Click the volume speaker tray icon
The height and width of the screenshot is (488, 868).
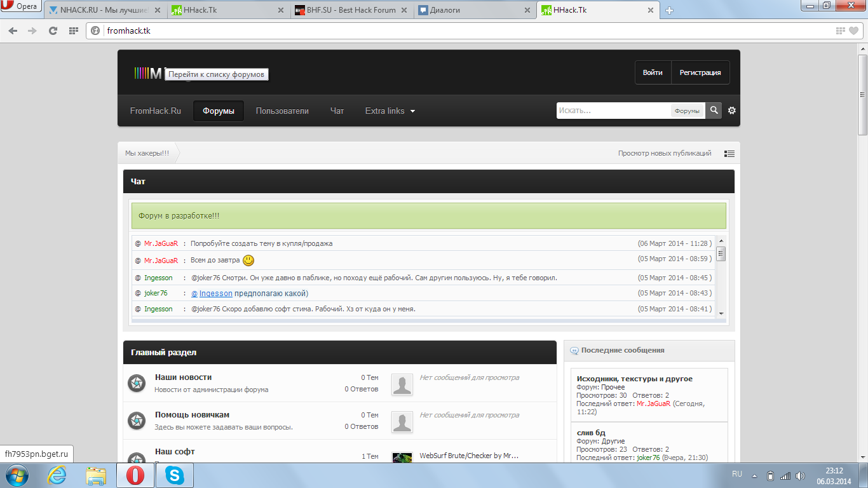pyautogui.click(x=799, y=475)
